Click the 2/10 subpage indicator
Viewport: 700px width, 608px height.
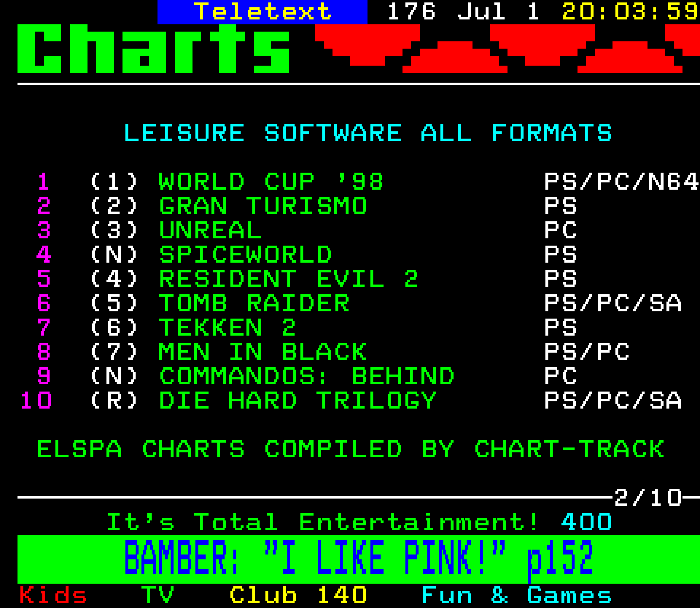(648, 498)
